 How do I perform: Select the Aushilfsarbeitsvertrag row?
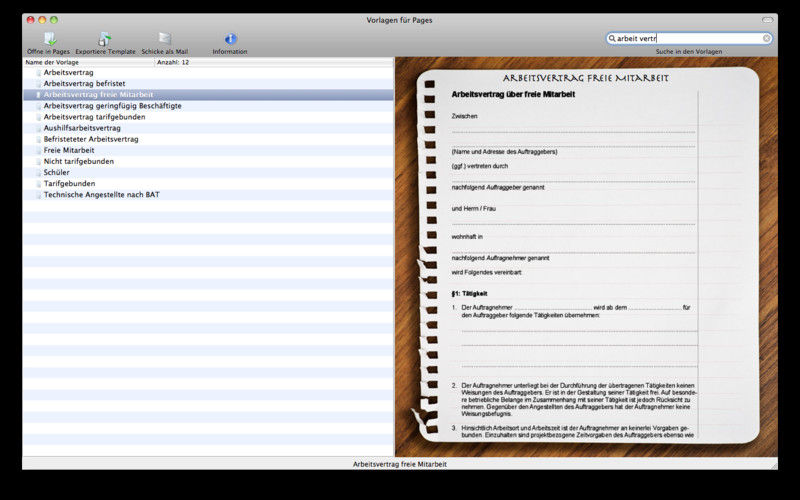tap(208, 128)
